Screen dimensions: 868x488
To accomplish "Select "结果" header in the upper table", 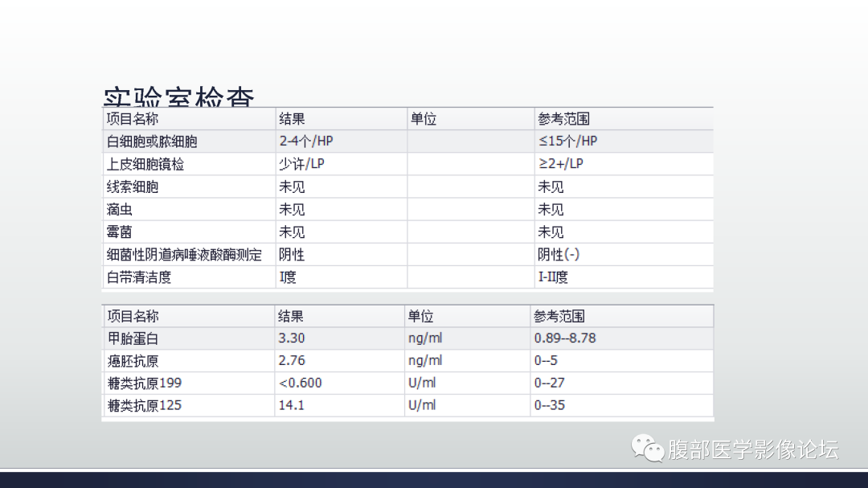I will click(x=292, y=119).
